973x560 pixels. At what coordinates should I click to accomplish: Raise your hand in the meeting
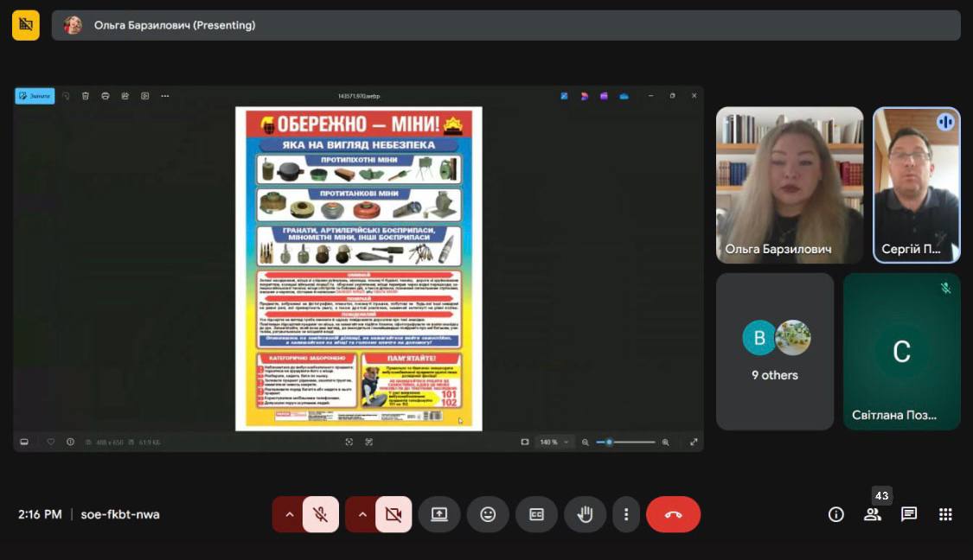click(x=586, y=514)
